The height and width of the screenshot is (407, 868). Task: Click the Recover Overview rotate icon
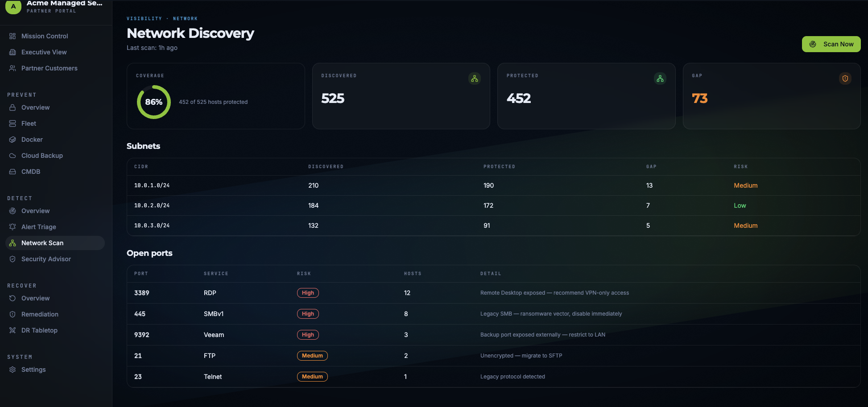(x=12, y=298)
